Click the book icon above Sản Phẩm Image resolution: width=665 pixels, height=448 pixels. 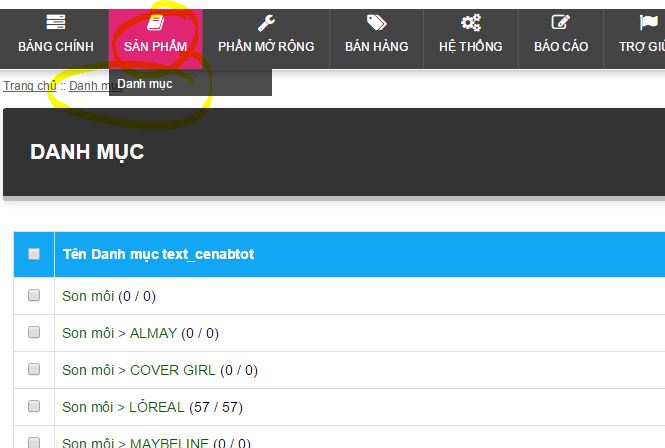click(x=155, y=23)
